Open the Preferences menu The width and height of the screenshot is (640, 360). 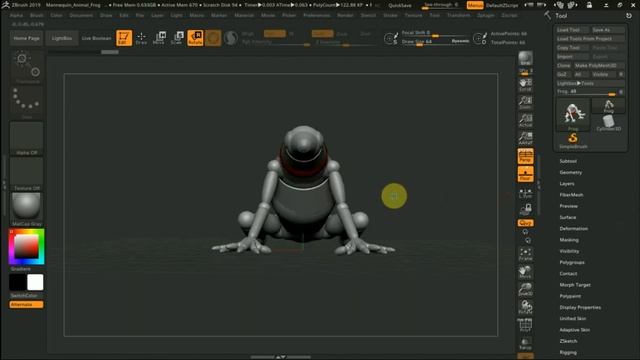(x=317, y=15)
